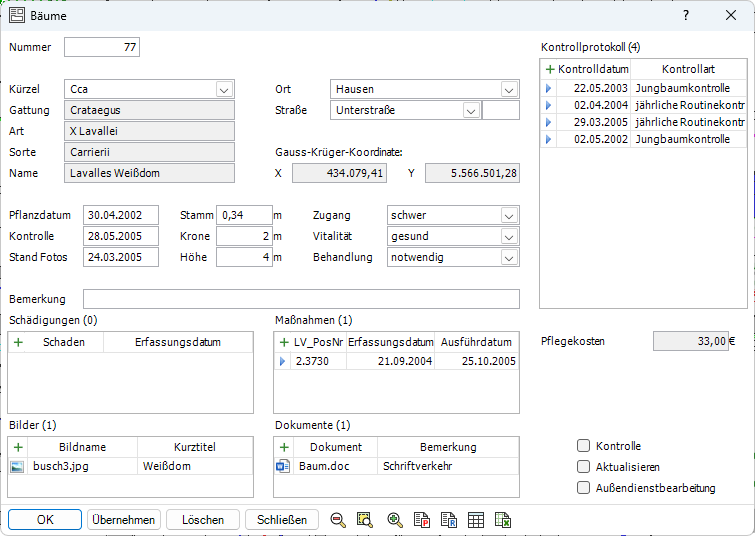Click the zoom in magnifier icon
Screen dimensions: 755x536
tap(394, 520)
